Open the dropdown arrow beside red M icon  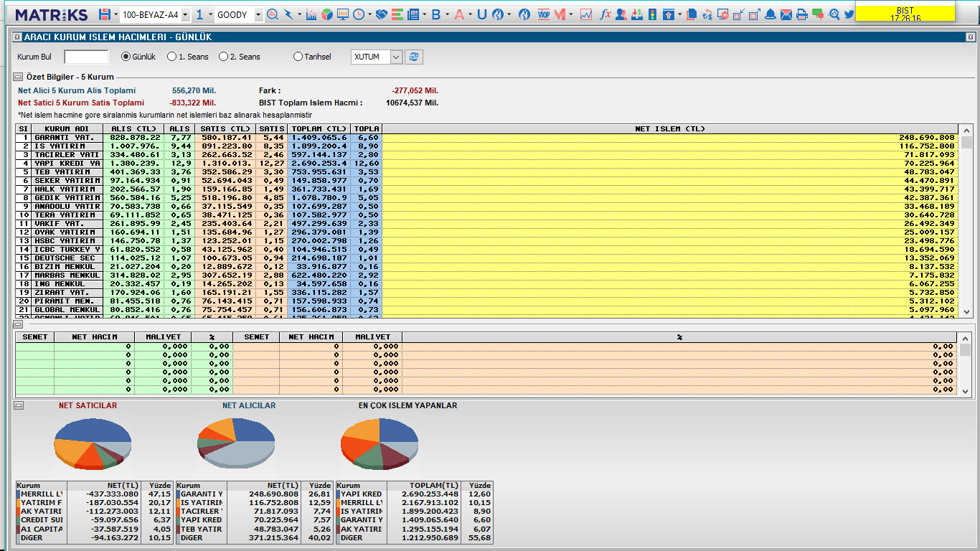570,14
